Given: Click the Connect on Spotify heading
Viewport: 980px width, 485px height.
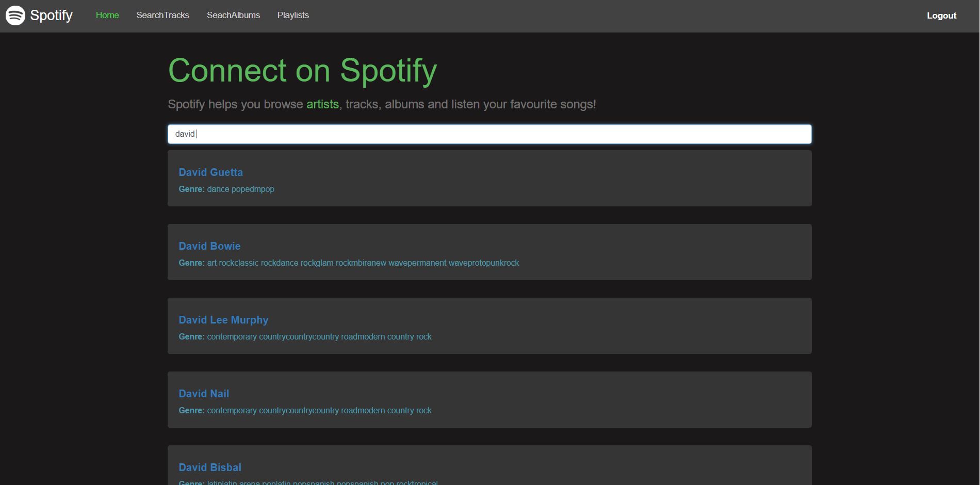Looking at the screenshot, I should click(302, 70).
